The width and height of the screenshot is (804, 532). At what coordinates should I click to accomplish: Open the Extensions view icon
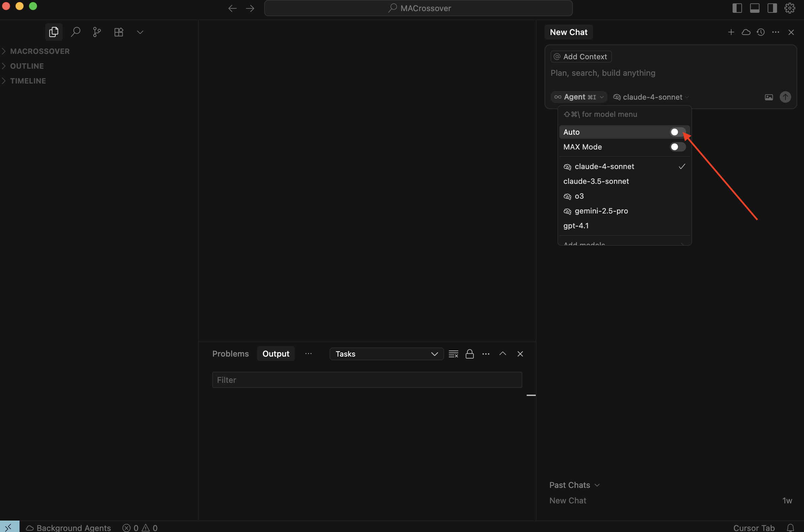pyautogui.click(x=119, y=32)
